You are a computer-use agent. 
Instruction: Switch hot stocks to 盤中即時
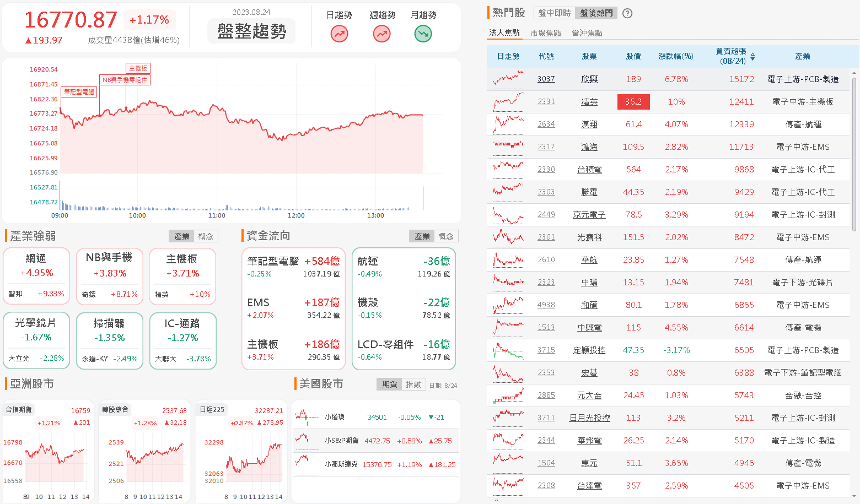pyautogui.click(x=555, y=13)
